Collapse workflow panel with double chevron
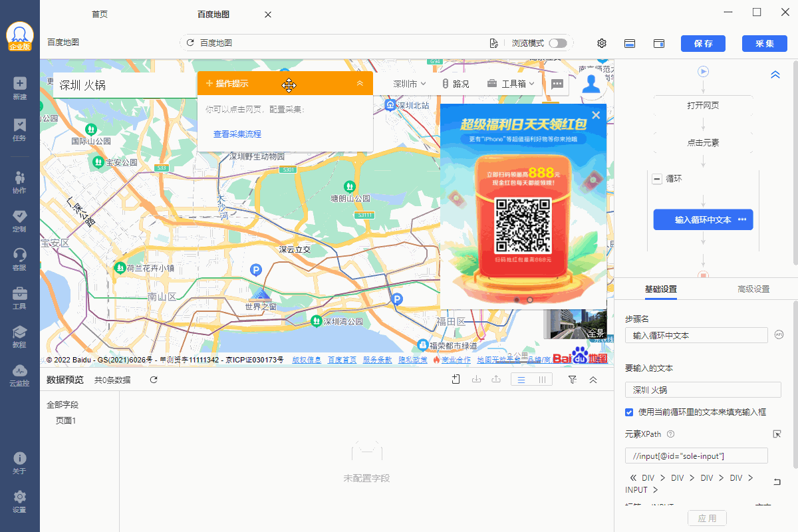798x532 pixels. click(x=775, y=74)
